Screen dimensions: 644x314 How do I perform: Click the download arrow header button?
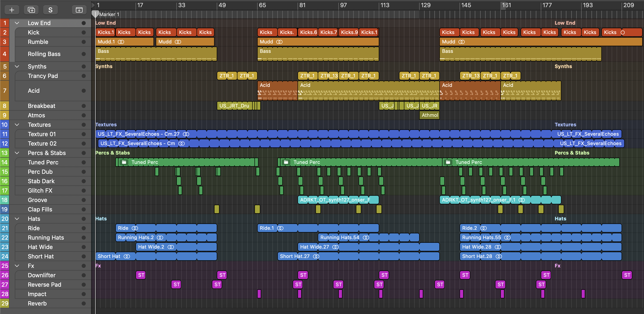point(79,10)
